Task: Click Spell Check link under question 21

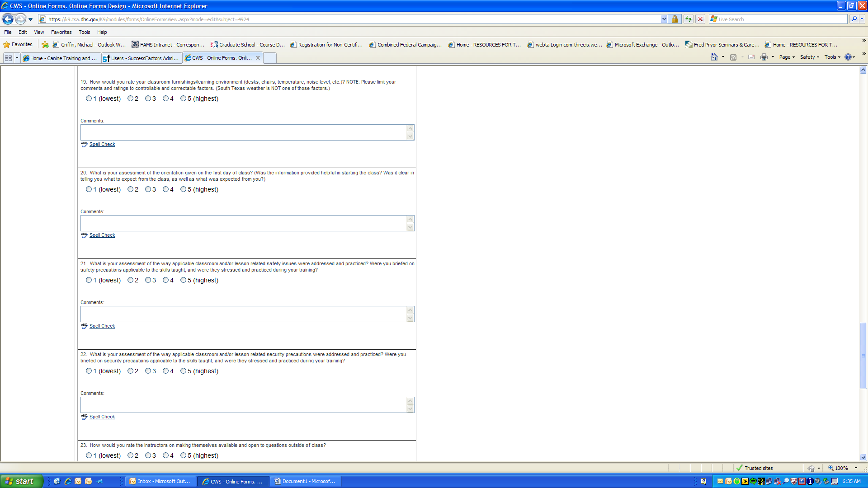Action: click(102, 326)
